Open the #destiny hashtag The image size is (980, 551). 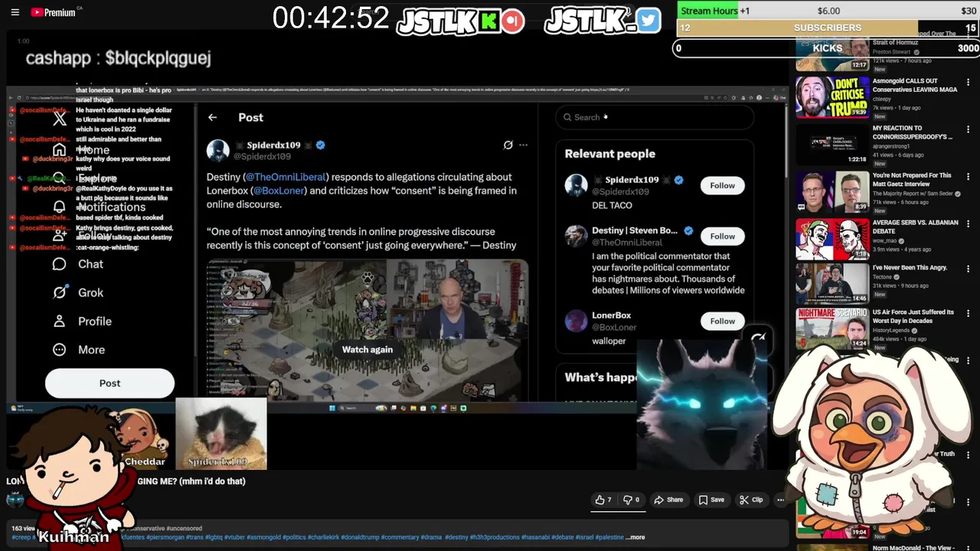(456, 537)
